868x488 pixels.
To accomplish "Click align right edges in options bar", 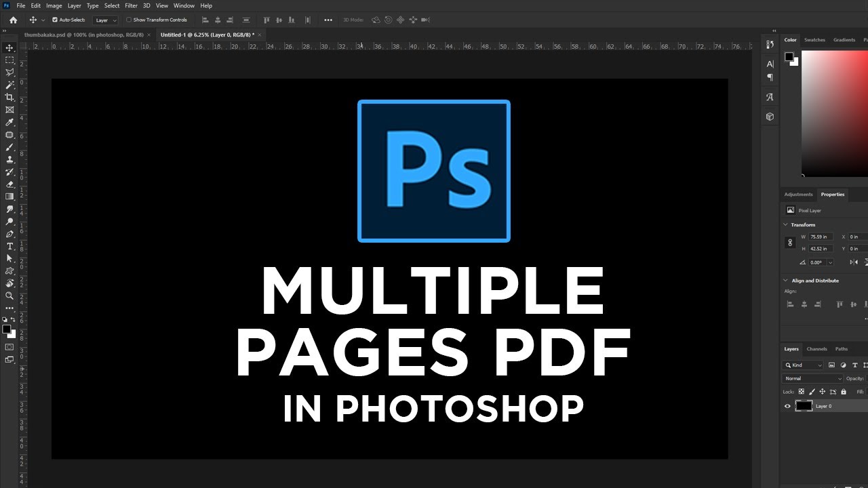I will pos(230,20).
